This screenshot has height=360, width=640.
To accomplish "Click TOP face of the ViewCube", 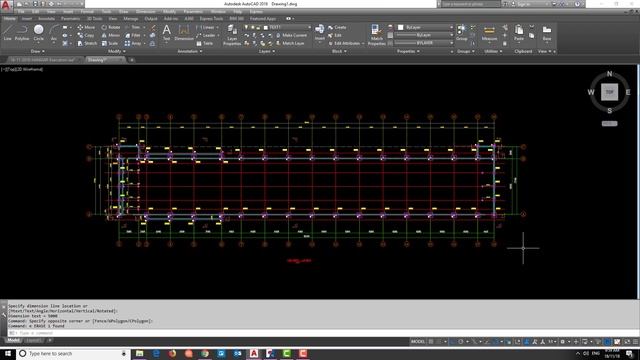I will pos(609,92).
